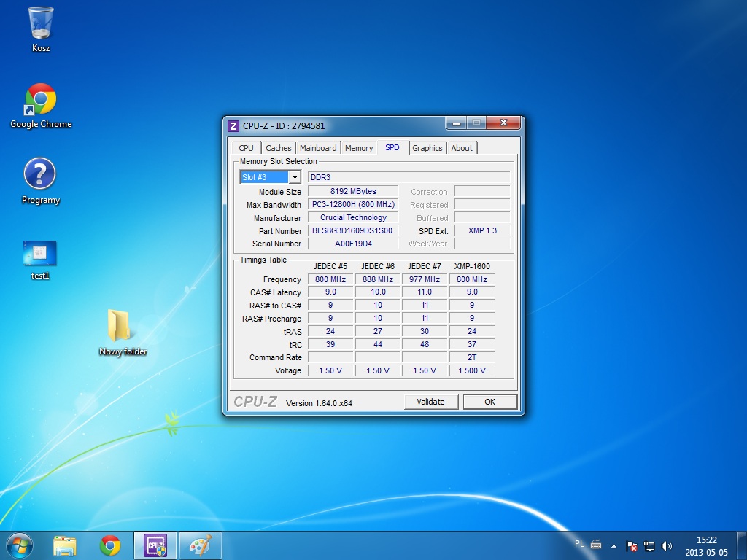Select the Memory tab
Screen dimensions: 747x560
359,148
